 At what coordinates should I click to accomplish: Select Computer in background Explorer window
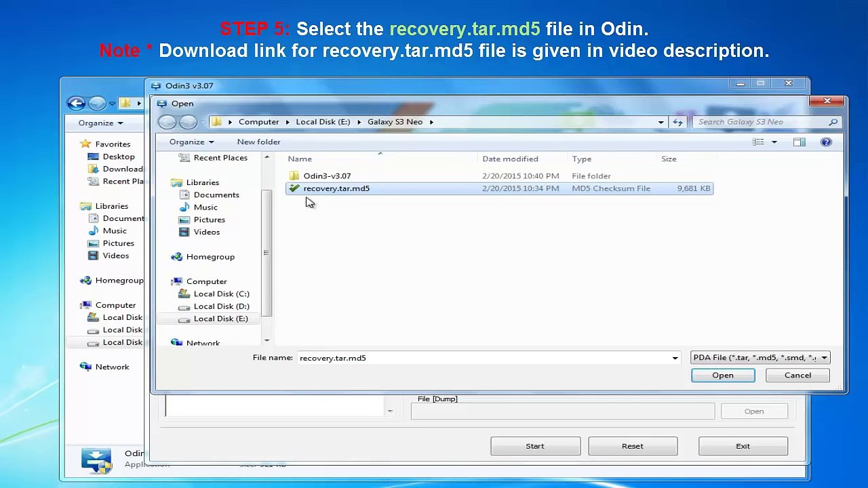115,305
